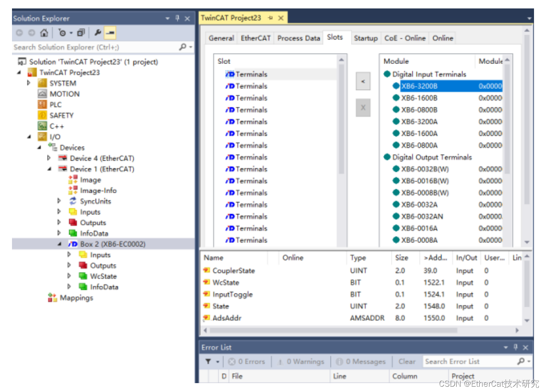The height and width of the screenshot is (392, 546).
Task: Expand Device 4 (EtherCAT) node
Action: pos(49,158)
